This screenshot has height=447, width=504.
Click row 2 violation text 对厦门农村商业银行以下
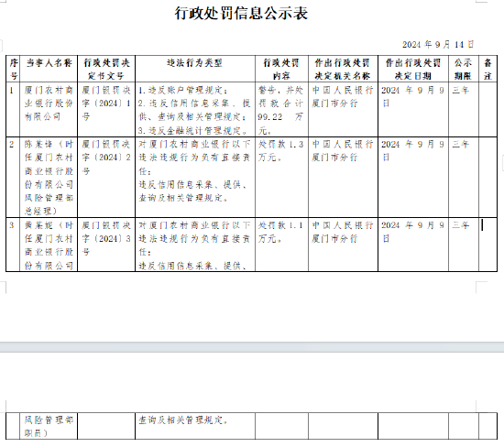[x=194, y=145]
